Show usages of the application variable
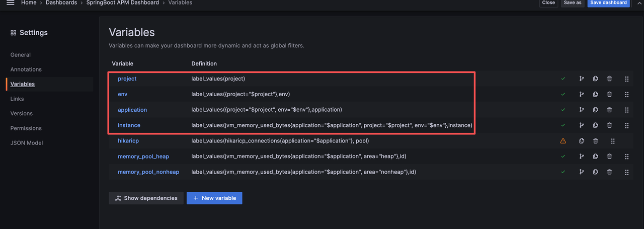 (x=582, y=110)
